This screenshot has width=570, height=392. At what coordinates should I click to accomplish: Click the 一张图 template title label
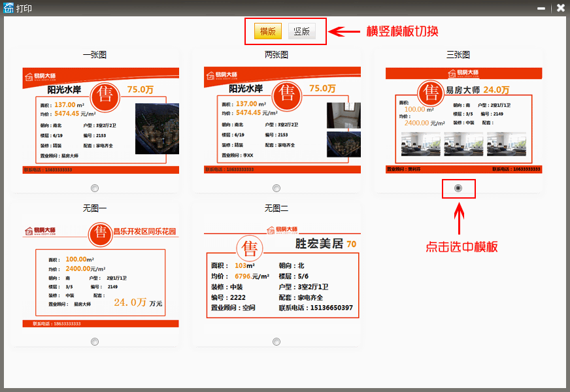(95, 55)
